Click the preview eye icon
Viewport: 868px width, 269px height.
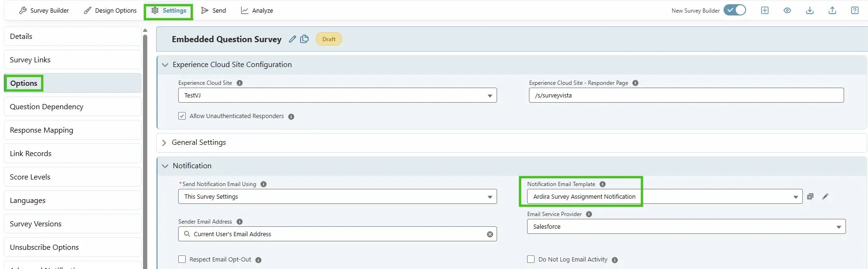pos(787,10)
